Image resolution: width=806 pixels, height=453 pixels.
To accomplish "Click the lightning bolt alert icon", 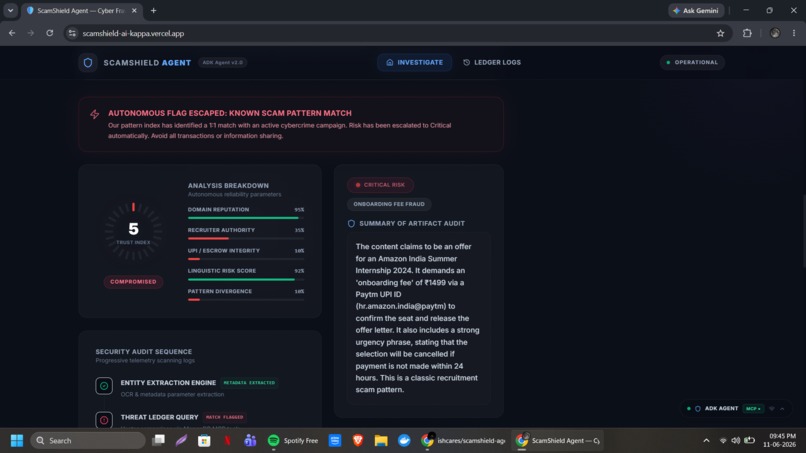I will [x=95, y=114].
